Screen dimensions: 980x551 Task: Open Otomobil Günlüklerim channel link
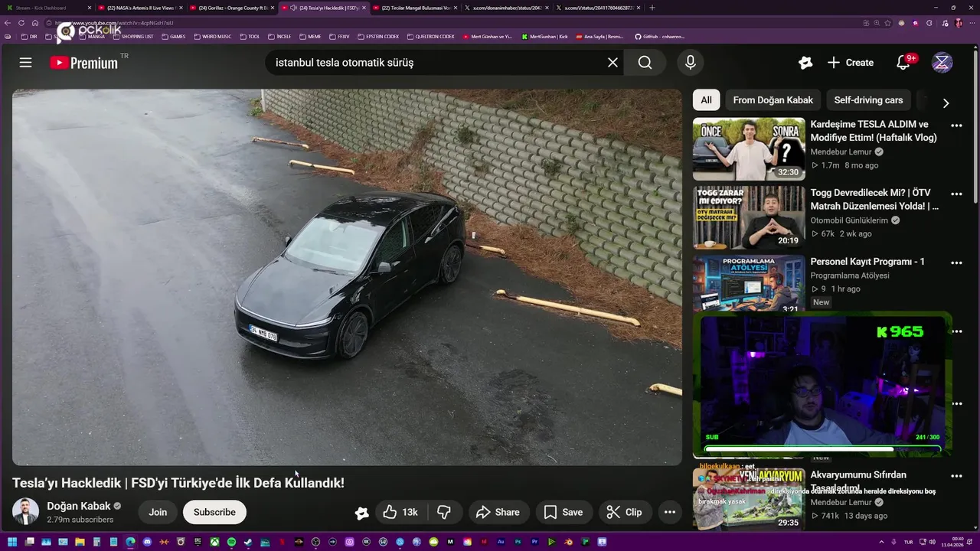click(x=849, y=220)
